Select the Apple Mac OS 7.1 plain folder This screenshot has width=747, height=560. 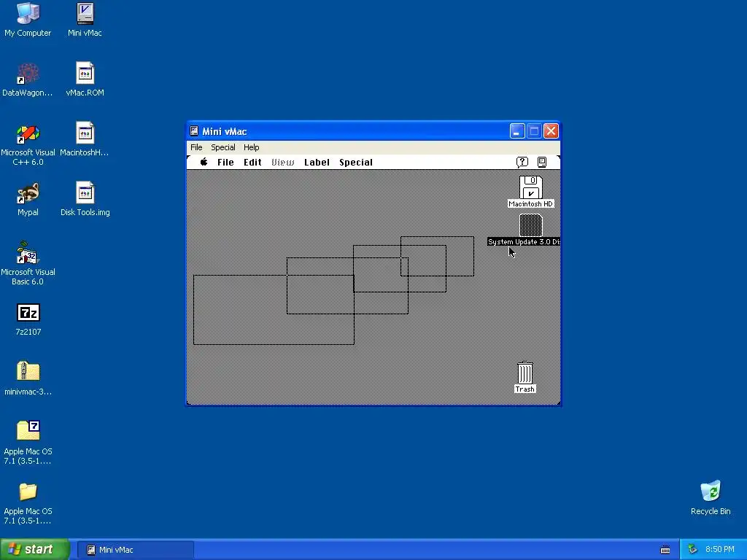[x=28, y=503]
